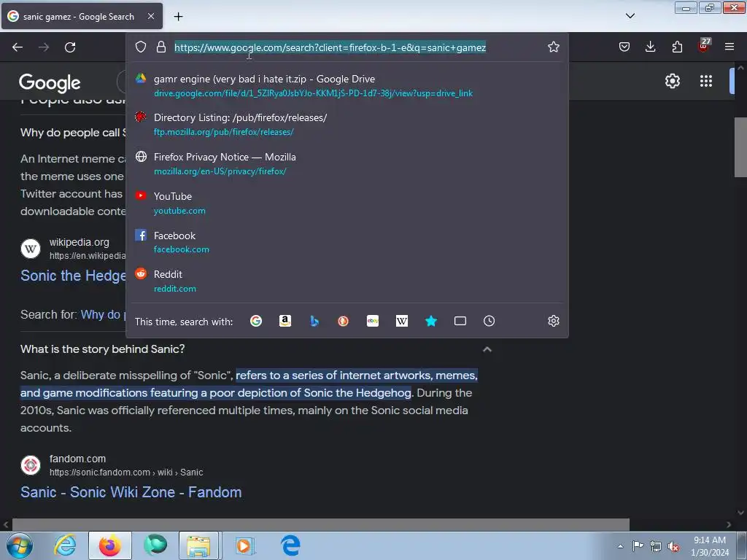The height and width of the screenshot is (560, 747).
Task: Launch Microsoft Edge from taskbar
Action: pyautogui.click(x=290, y=545)
